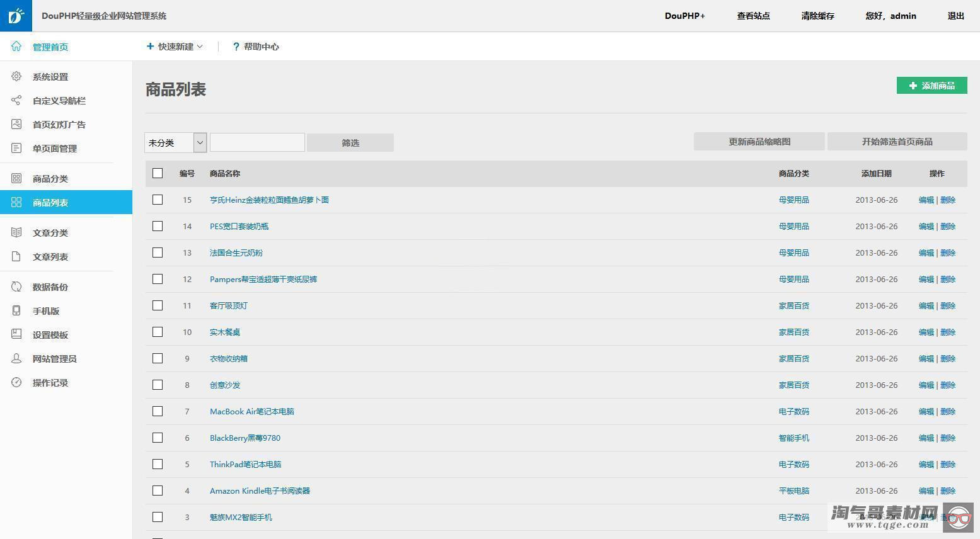Viewport: 980px width, 539px height.
Task: Click the 您好, admin account link
Action: tap(891, 16)
